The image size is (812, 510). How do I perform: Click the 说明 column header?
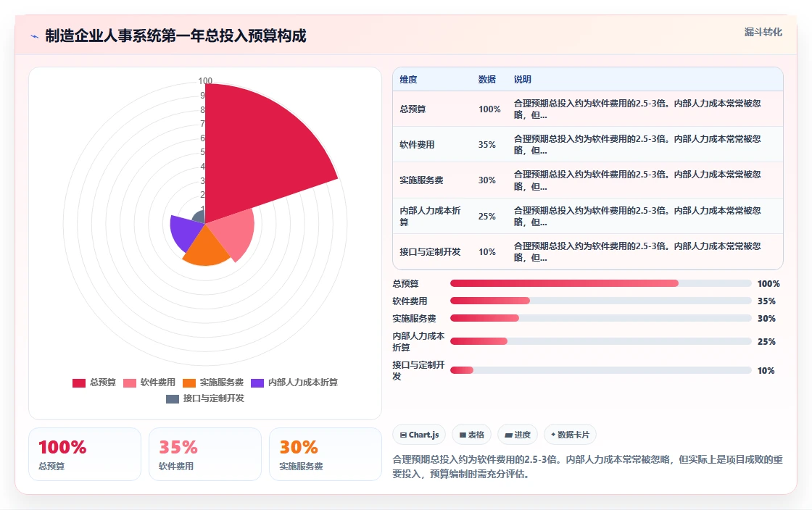[523, 80]
